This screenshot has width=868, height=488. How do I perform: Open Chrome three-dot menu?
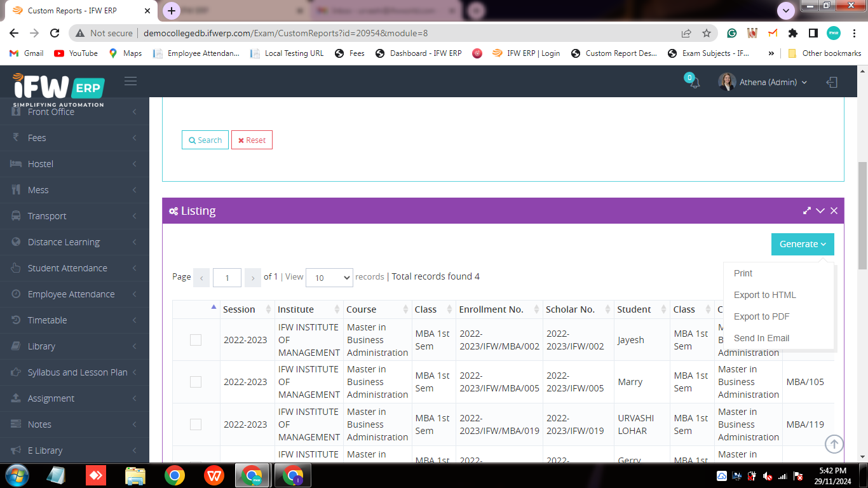[853, 33]
